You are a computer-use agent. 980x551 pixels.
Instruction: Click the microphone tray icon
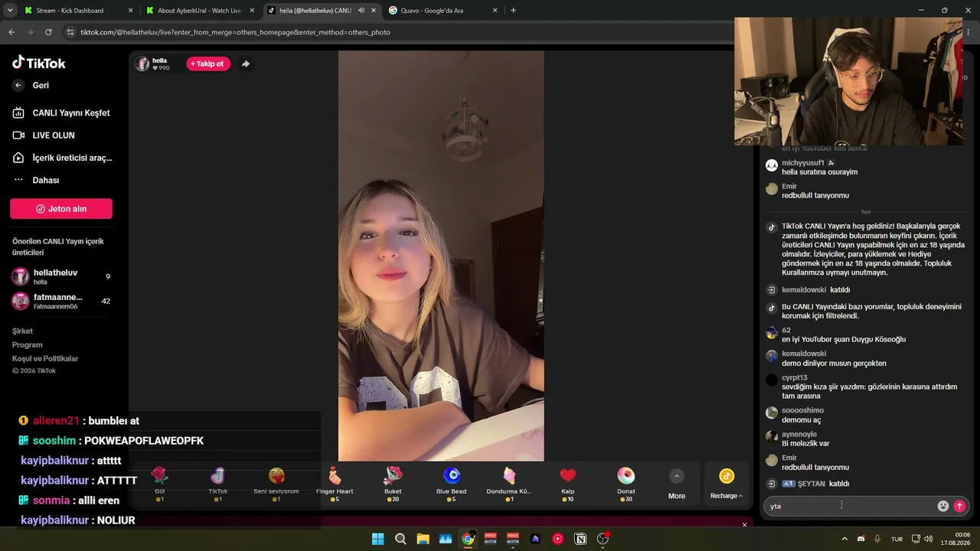(x=877, y=539)
